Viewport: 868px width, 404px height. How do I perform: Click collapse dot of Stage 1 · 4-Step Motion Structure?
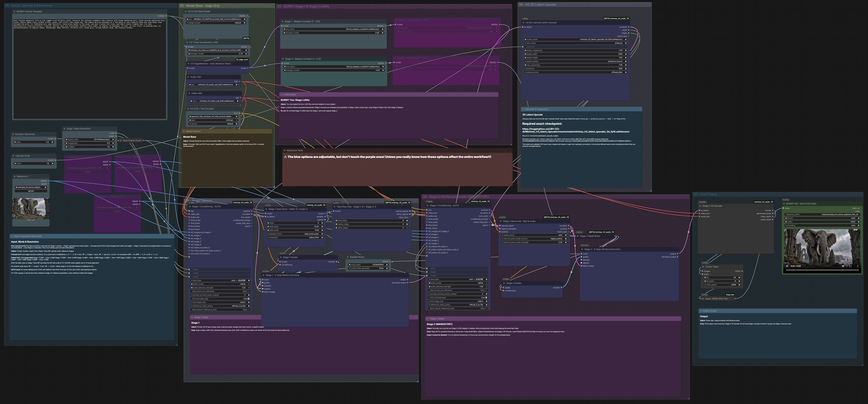(x=264, y=275)
